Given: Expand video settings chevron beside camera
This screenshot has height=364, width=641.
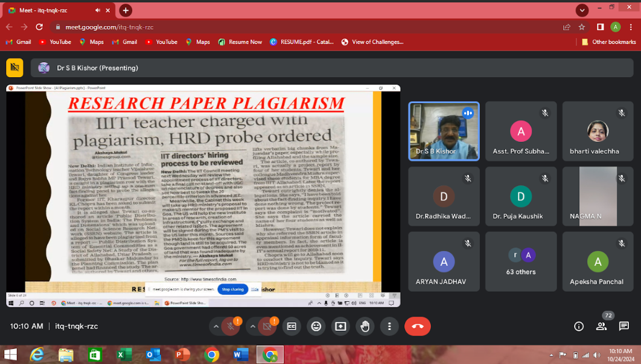Looking at the screenshot, I should pos(253,327).
